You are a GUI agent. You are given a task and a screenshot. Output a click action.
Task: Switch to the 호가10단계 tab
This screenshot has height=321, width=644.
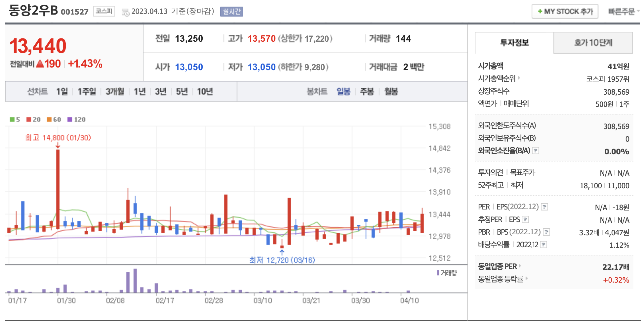pos(593,43)
